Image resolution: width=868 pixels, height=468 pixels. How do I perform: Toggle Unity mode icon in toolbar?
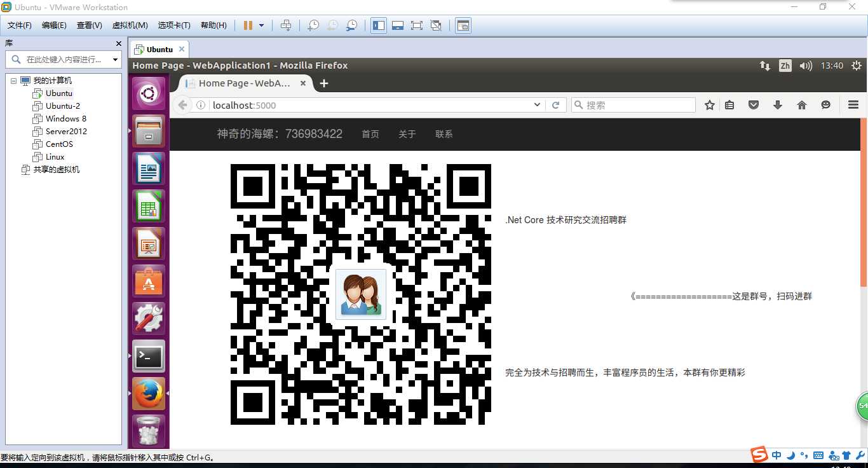436,25
